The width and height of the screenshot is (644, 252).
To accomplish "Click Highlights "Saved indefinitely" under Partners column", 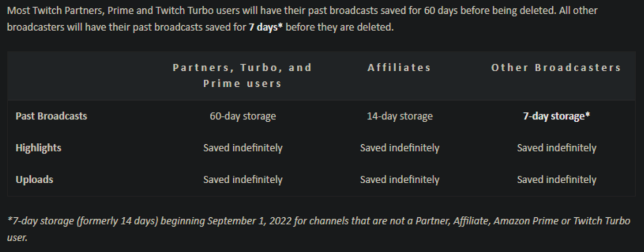I will point(243,148).
